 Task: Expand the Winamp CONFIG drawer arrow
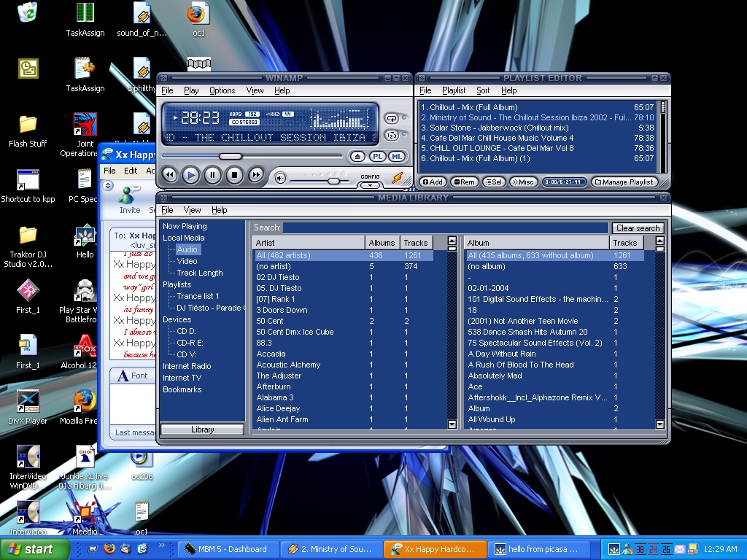(x=370, y=185)
